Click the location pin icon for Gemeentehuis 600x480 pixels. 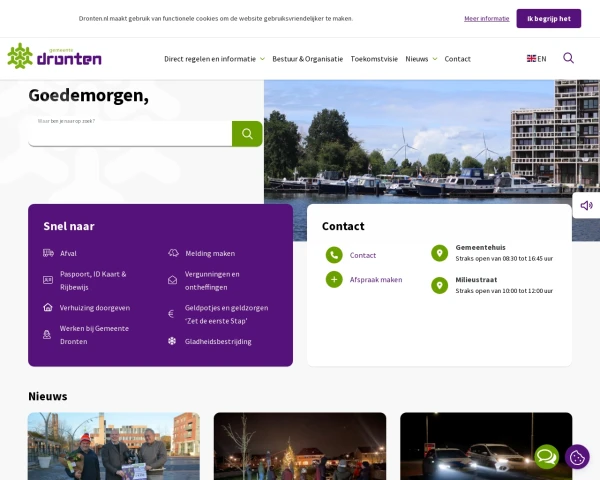point(439,253)
